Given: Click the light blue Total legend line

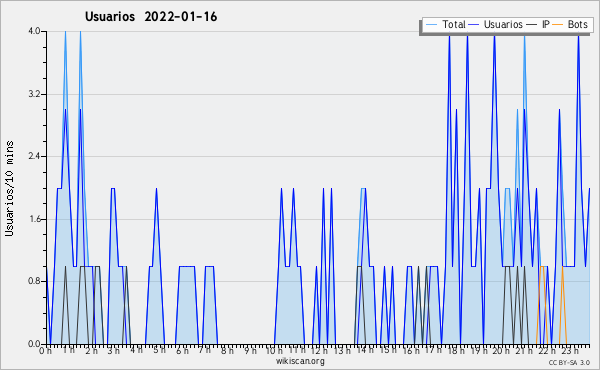Looking at the screenshot, I should coord(431,25).
